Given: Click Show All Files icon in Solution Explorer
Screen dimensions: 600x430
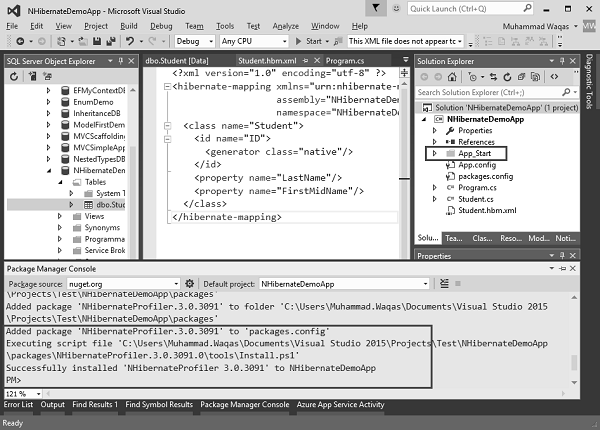Looking at the screenshot, I should (535, 77).
